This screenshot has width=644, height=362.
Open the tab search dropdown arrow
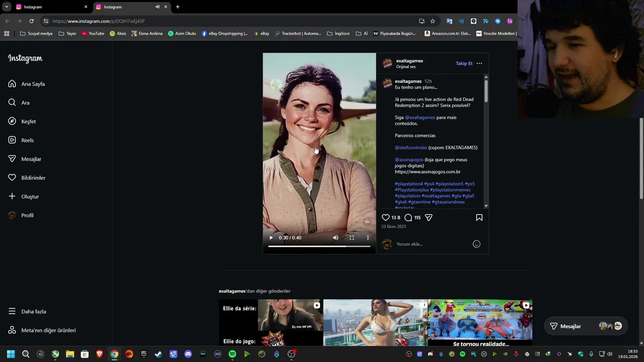coord(7,7)
